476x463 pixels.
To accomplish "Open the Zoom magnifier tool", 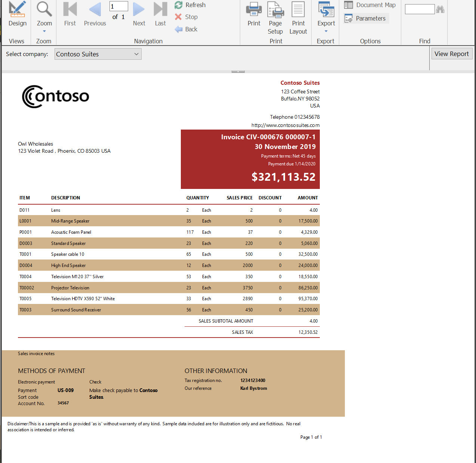I will pos(44,14).
